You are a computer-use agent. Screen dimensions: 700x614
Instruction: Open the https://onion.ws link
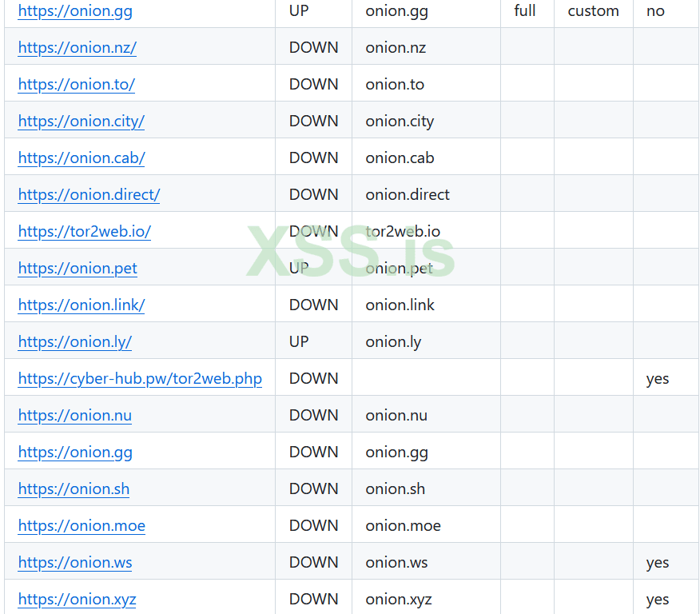75,562
